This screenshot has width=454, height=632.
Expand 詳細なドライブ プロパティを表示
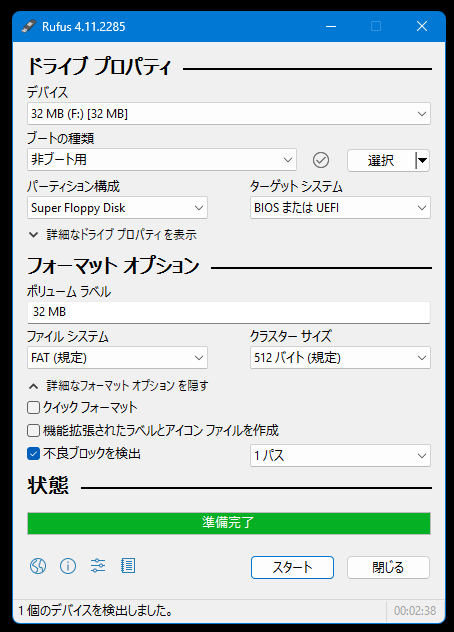point(113,235)
